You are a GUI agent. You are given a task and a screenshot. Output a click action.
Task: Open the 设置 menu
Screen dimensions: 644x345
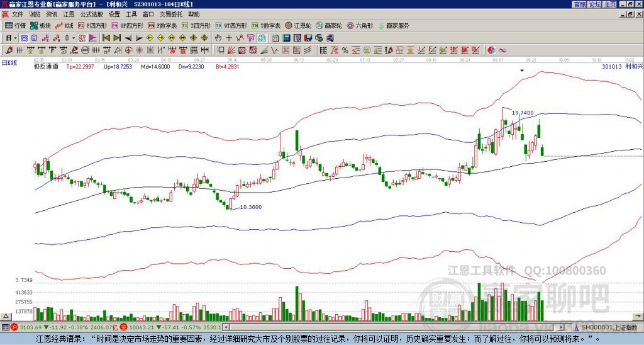[114, 14]
